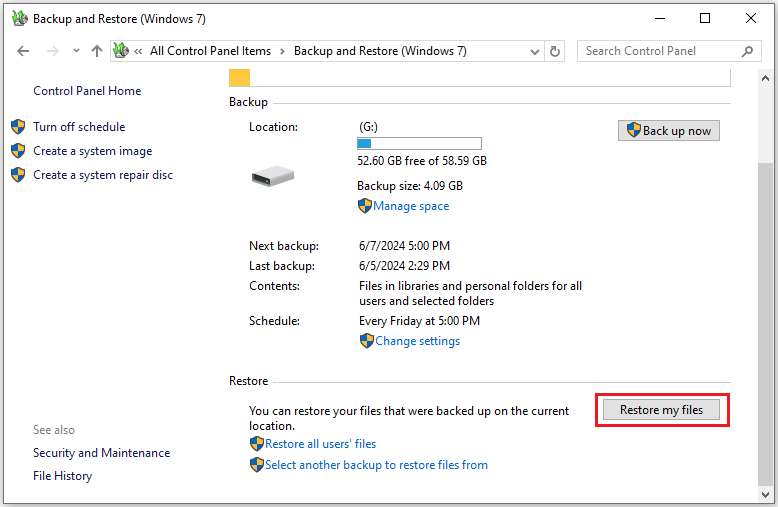Click shield icon beside Create a system image

(x=18, y=150)
